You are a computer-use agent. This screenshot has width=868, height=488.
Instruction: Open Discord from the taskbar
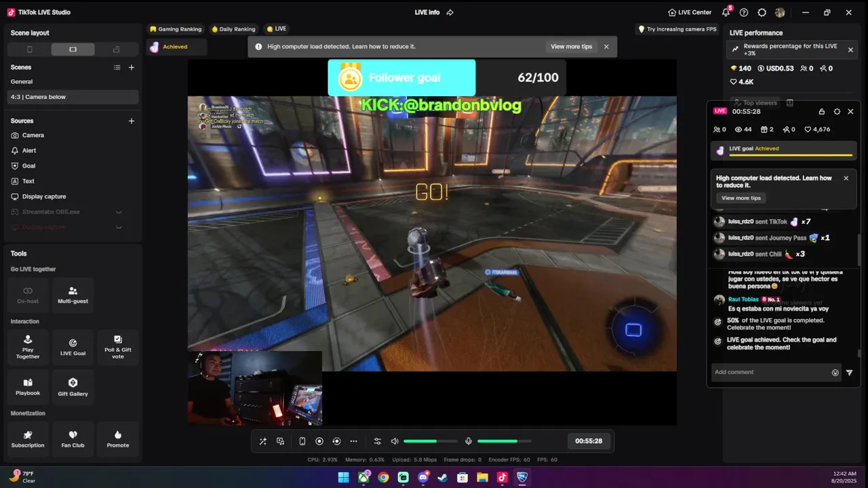[x=423, y=477]
